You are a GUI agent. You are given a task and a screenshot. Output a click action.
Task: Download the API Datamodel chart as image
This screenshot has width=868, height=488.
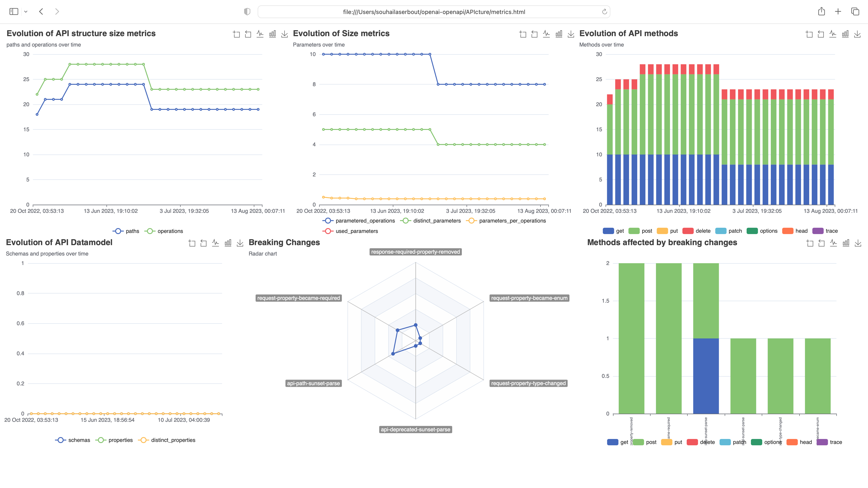click(240, 243)
